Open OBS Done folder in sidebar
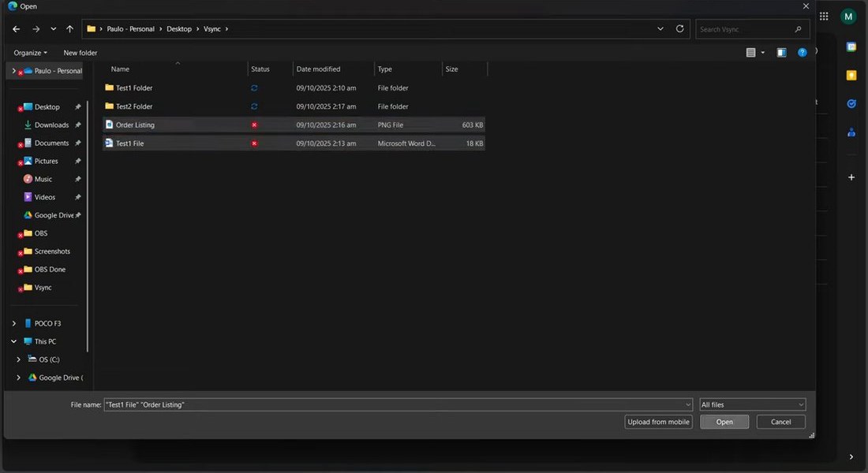This screenshot has width=868, height=473. 50,270
